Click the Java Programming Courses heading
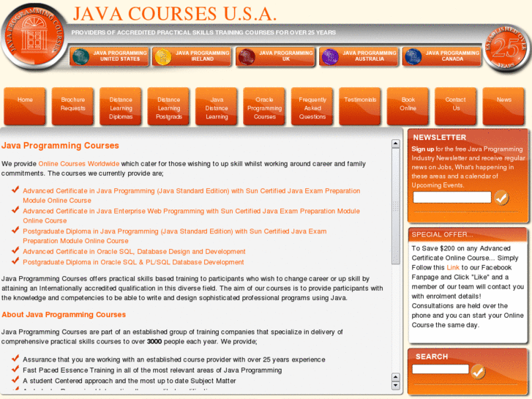The height and width of the screenshot is (399, 532). pyautogui.click(x=60, y=146)
